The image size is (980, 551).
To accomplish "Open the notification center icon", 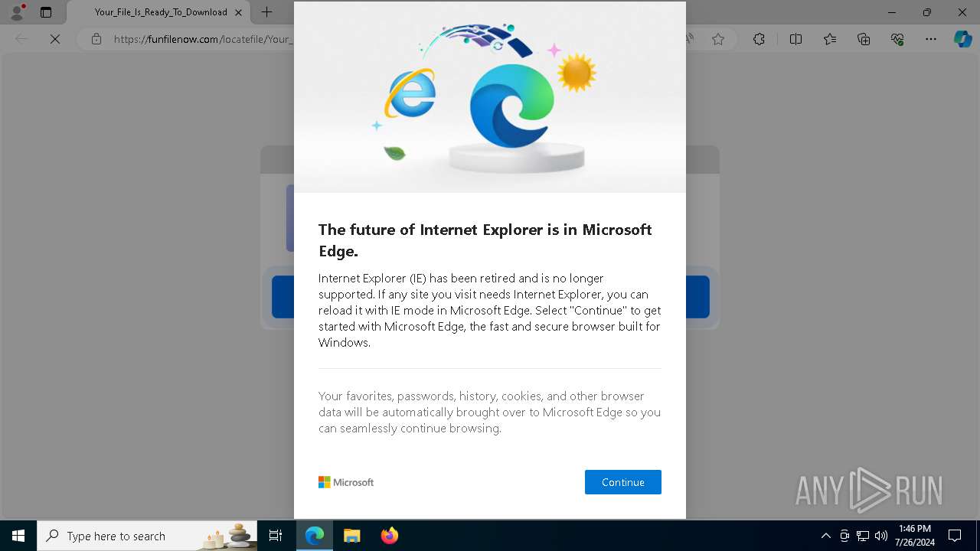I will tap(955, 536).
